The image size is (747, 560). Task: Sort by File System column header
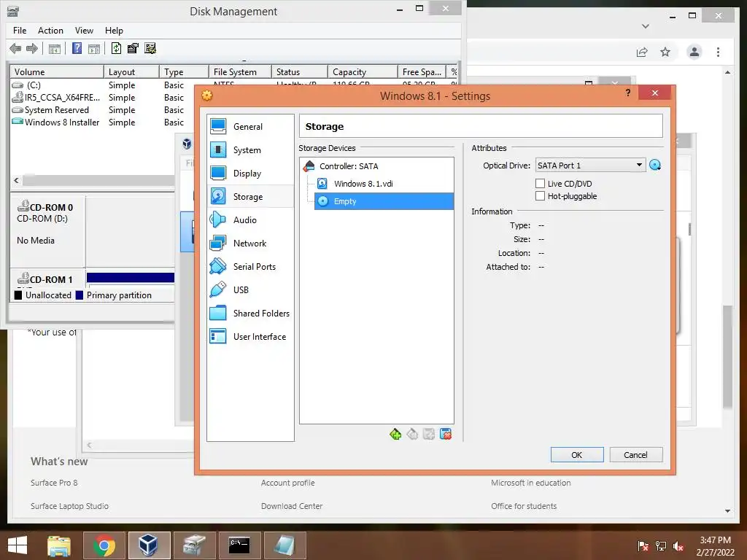[239, 72]
